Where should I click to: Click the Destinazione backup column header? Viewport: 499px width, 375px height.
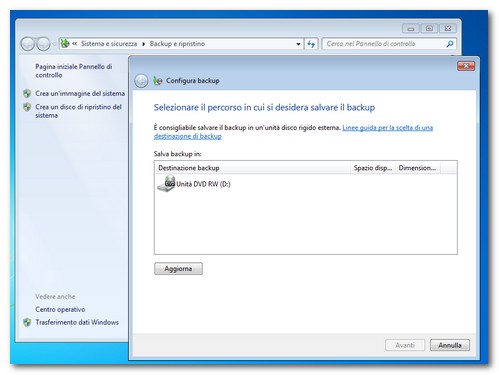(x=253, y=168)
